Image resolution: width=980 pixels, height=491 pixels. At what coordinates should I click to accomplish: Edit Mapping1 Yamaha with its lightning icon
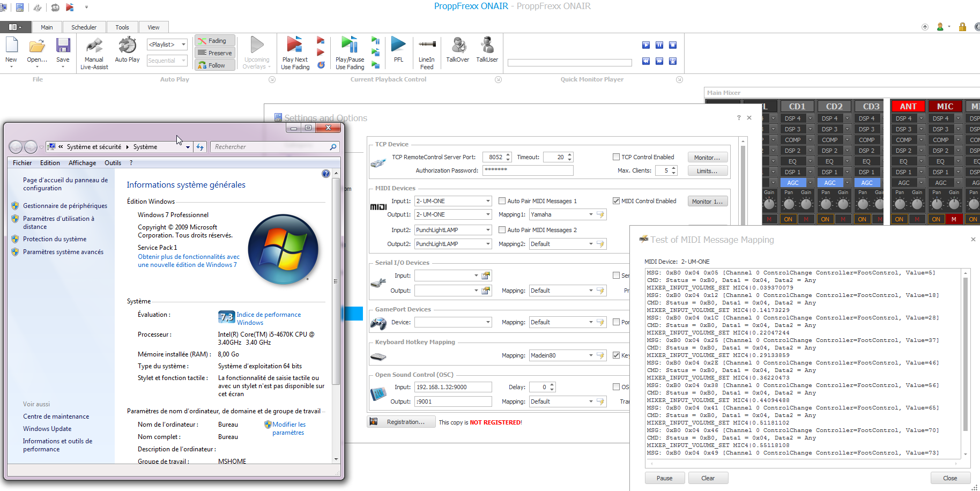coord(600,214)
